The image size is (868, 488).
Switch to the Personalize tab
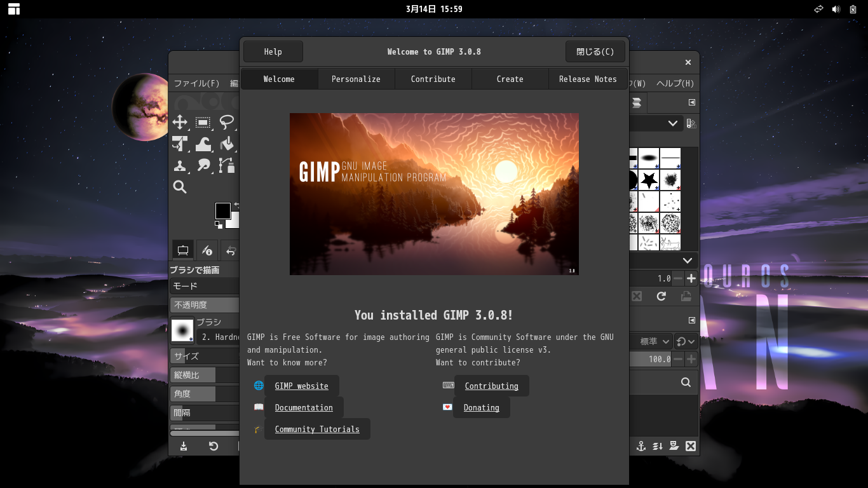pos(356,79)
